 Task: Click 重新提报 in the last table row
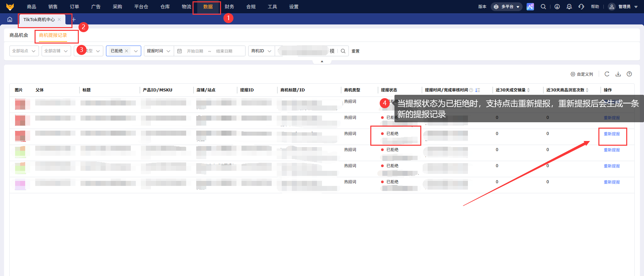tap(612, 182)
